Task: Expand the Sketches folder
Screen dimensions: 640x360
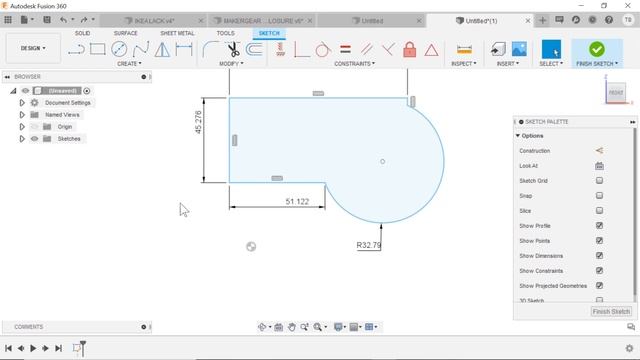Action: point(22,139)
